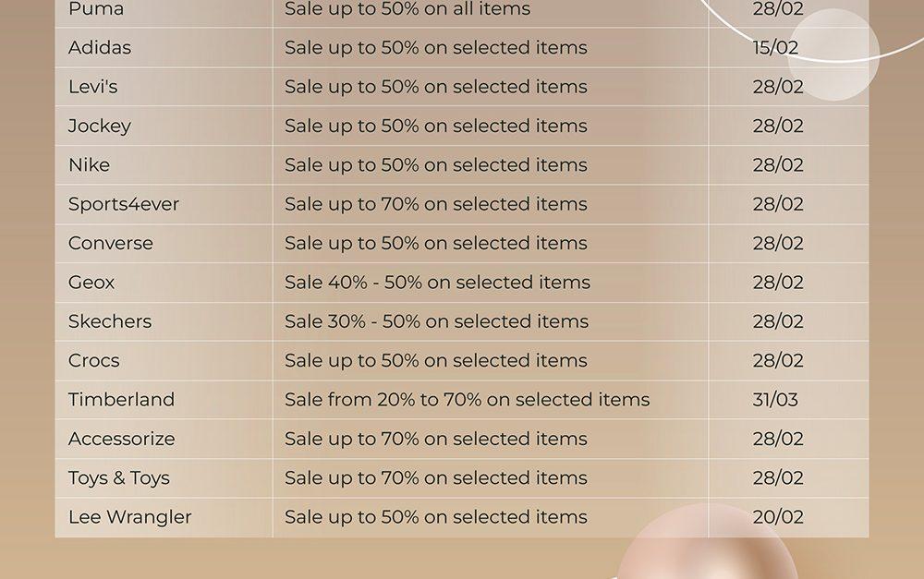Select the Crocs brand name

click(93, 360)
